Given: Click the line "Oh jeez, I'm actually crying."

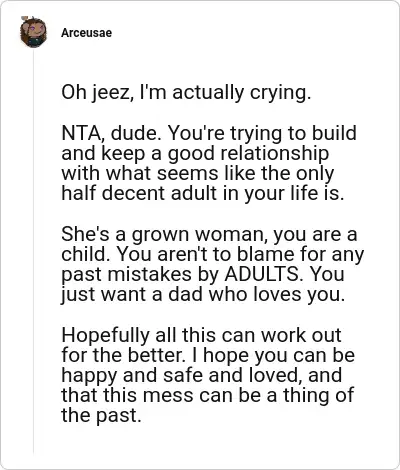Looking at the screenshot, I should pos(186,93).
